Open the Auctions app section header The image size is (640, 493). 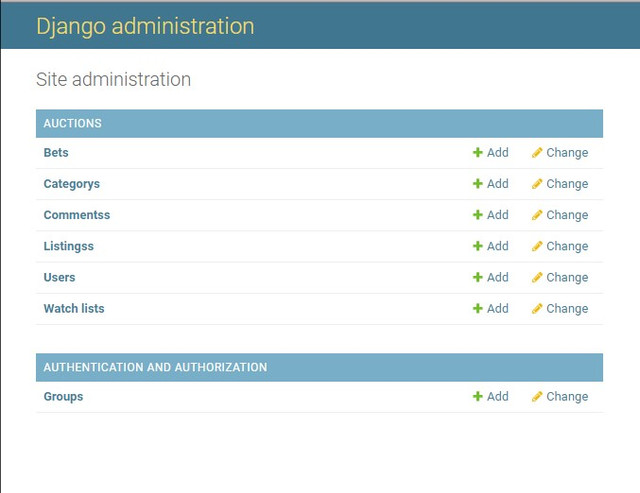73,123
